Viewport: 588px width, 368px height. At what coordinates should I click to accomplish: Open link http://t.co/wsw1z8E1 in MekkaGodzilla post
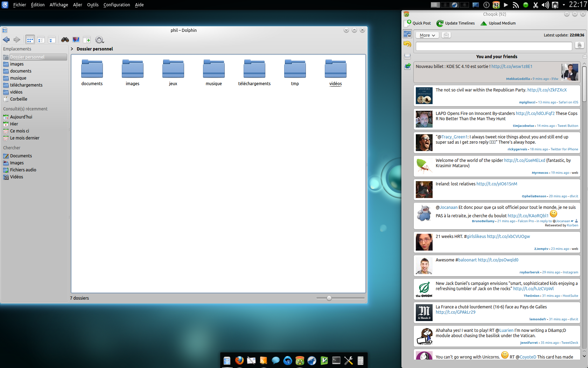point(512,66)
